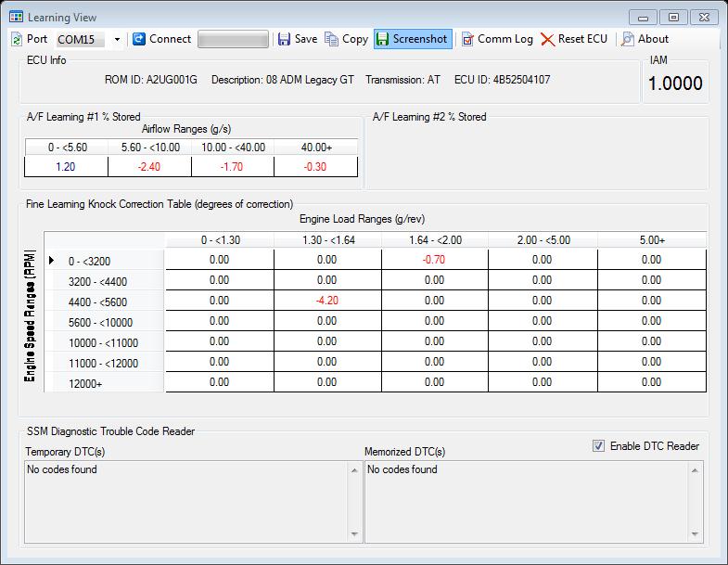Open the Comm Log window
The image size is (728, 565).
(497, 39)
